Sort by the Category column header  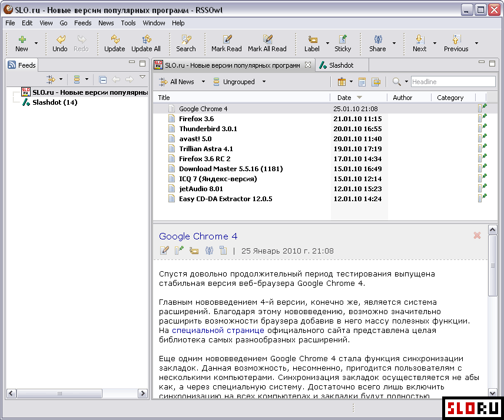(453, 98)
